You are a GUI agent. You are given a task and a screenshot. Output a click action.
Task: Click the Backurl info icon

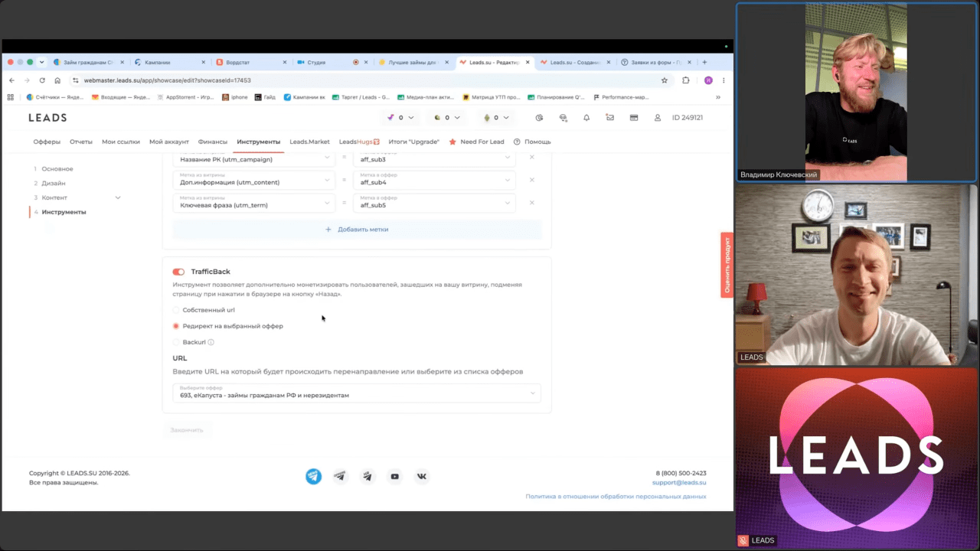click(211, 342)
